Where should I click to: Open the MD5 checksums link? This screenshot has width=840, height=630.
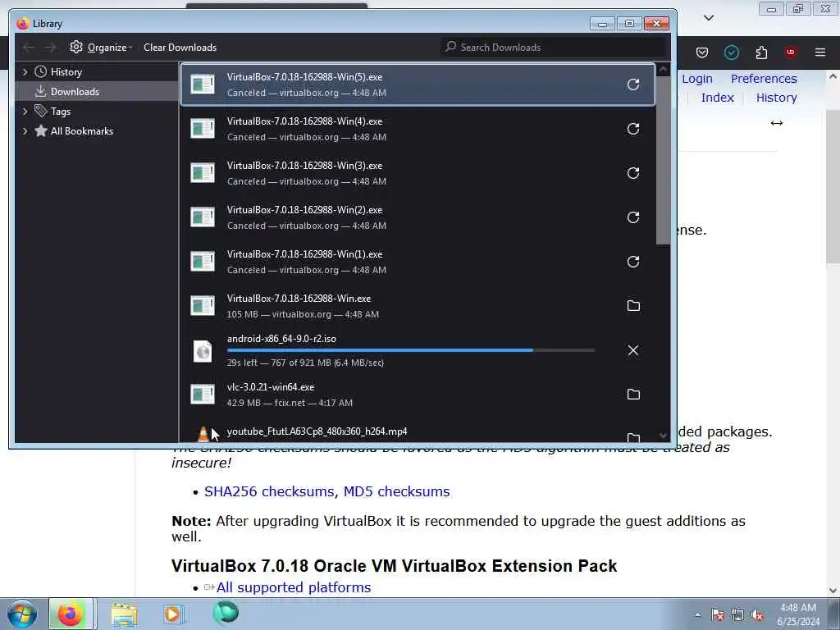click(396, 491)
